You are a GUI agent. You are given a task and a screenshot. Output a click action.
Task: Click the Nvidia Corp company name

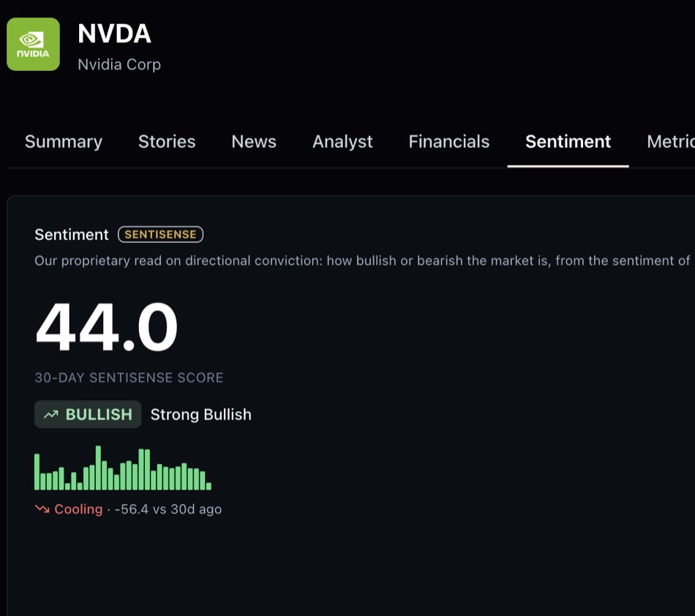(119, 64)
